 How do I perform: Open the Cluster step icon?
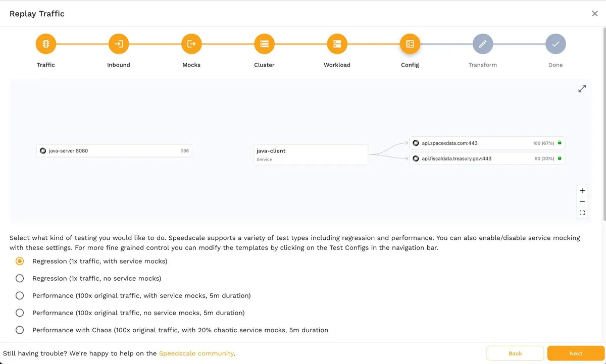coord(264,44)
